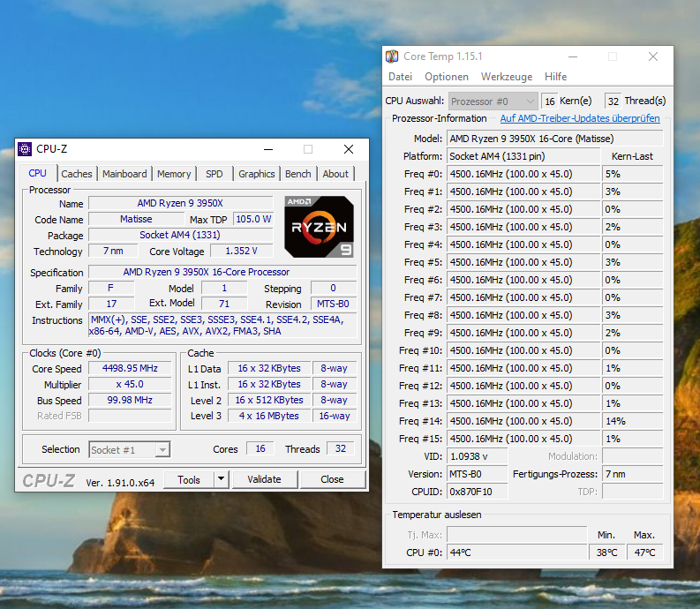Image resolution: width=700 pixels, height=609 pixels.
Task: Click the Revision value MTS-B0 in CPU-Z
Action: coord(333,304)
